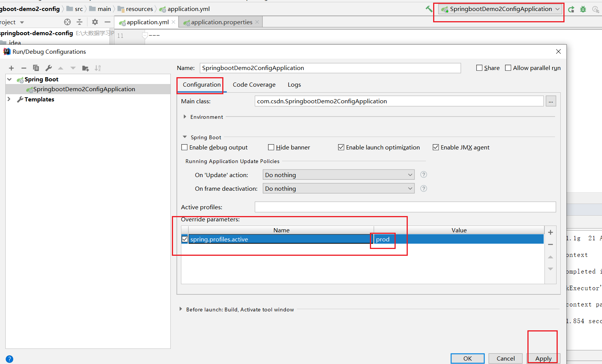The width and height of the screenshot is (602, 364).
Task: Edit the 'prod' value cell
Action: 459,239
